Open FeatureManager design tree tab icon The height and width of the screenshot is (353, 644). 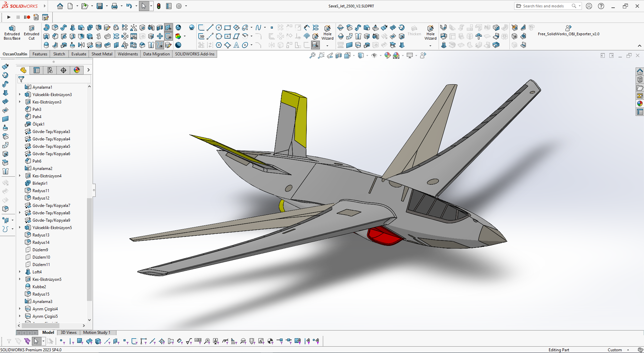coord(23,70)
